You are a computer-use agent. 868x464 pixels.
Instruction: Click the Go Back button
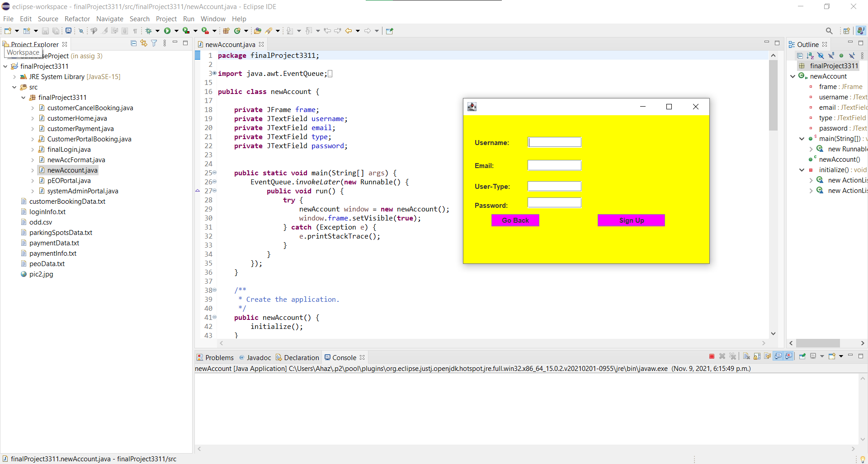(x=515, y=220)
